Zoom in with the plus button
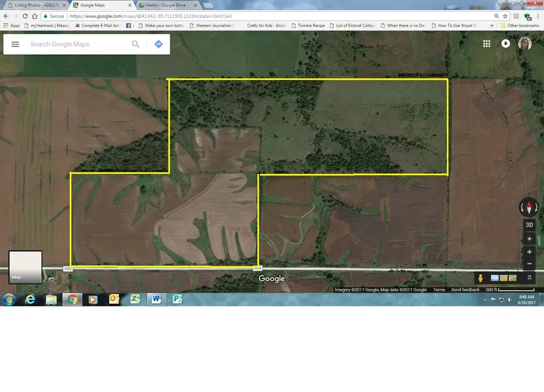This screenshot has height=392, width=544. pos(529,252)
